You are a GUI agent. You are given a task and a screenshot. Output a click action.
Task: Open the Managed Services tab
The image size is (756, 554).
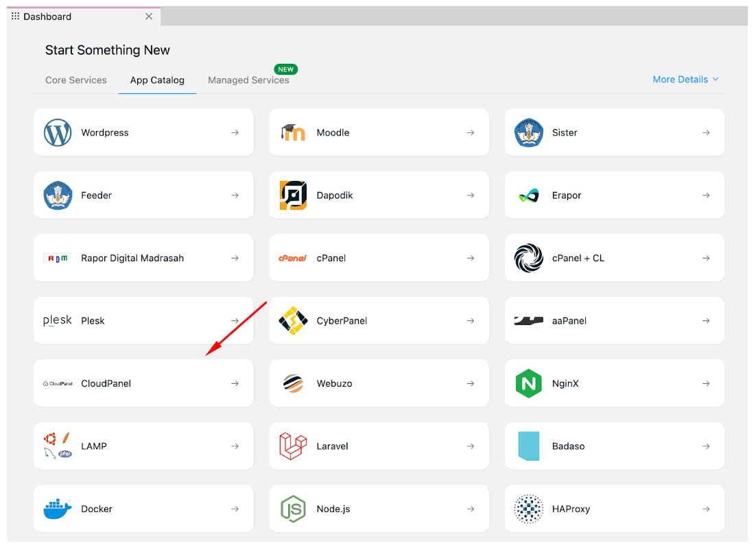point(248,80)
